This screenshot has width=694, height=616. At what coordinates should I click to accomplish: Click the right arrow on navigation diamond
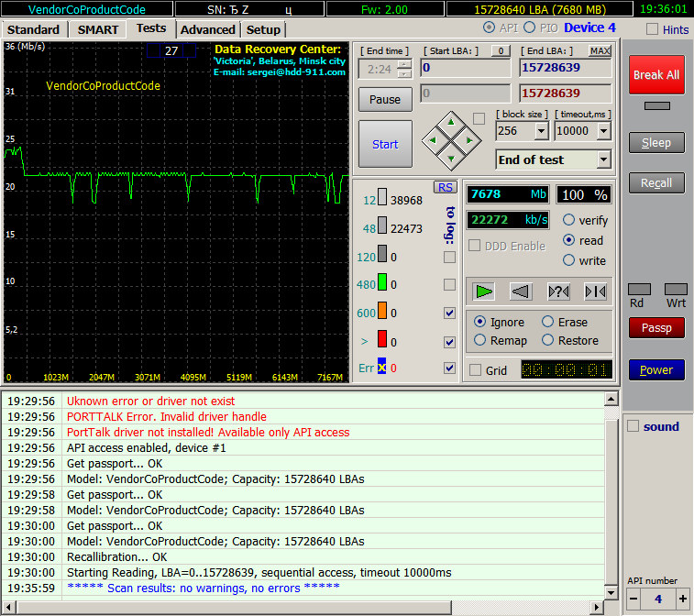(x=468, y=140)
